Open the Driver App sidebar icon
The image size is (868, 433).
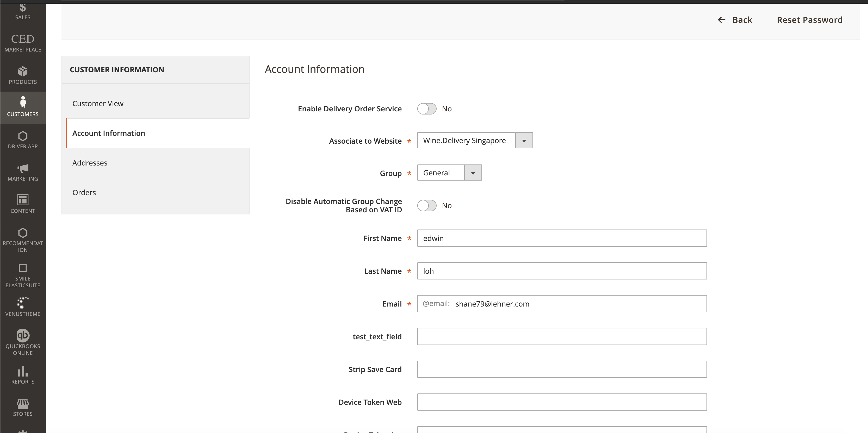(x=23, y=136)
